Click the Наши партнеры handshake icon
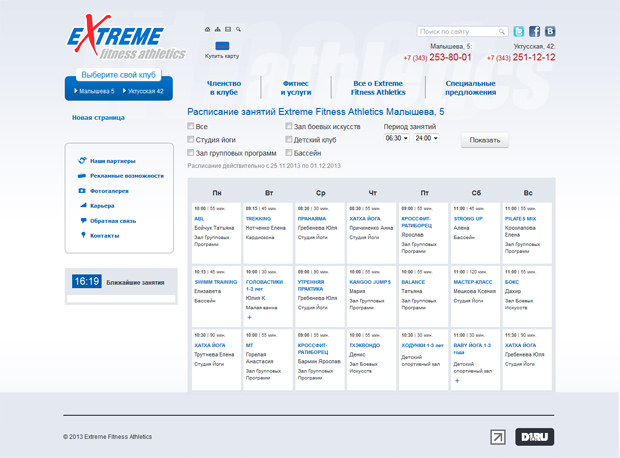Viewport: 620px width, 458px height. point(82,161)
